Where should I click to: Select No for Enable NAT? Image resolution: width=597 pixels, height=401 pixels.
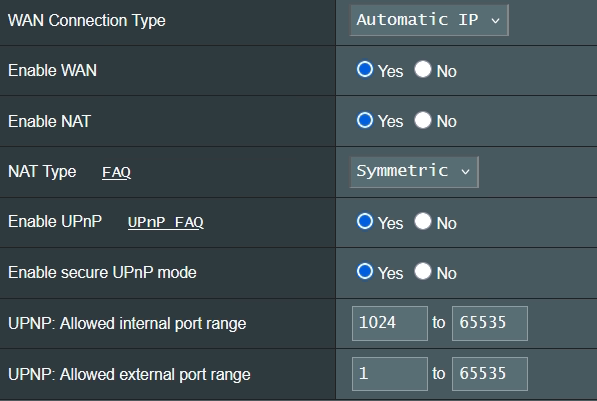(x=423, y=120)
